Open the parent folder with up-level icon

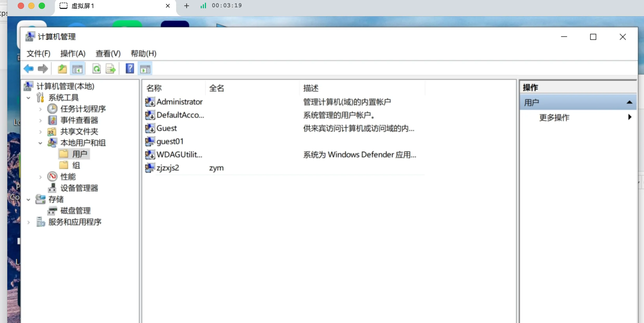62,69
